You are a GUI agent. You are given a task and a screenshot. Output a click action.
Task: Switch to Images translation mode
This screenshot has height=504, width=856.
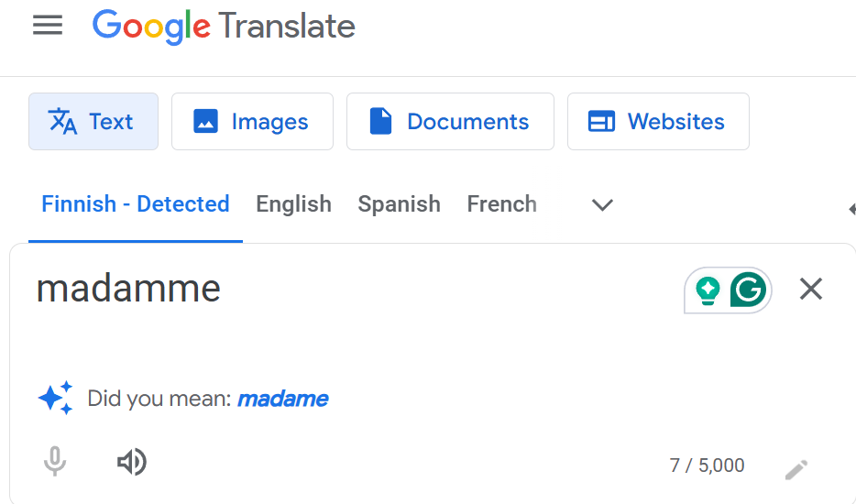point(252,121)
